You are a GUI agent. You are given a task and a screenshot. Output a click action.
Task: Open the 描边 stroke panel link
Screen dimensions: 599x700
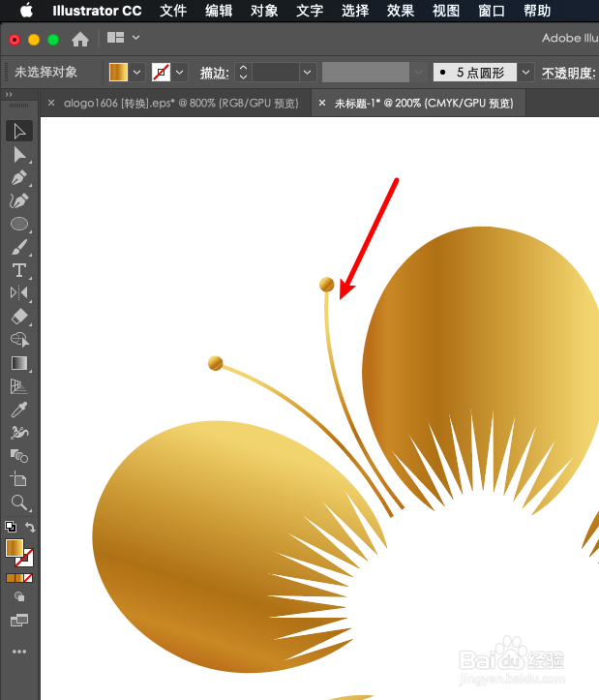[214, 73]
